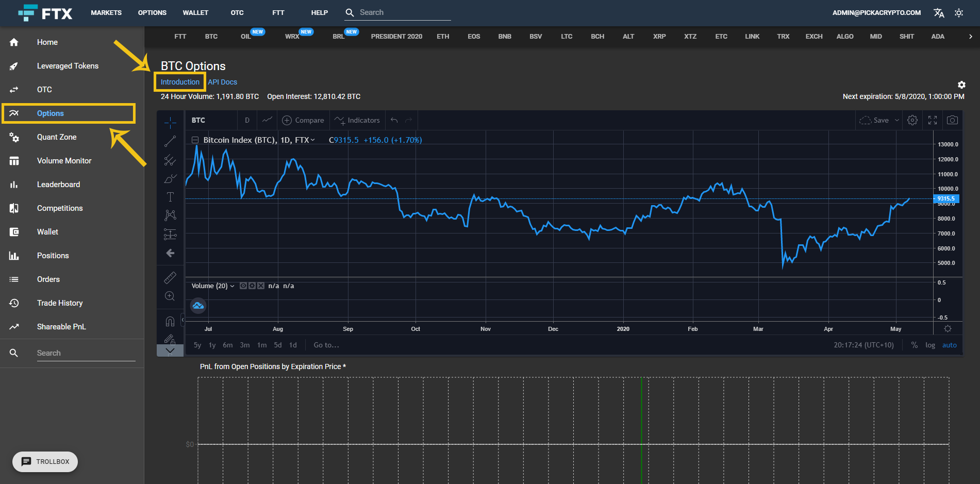The width and height of the screenshot is (980, 484).
Task: Change language with translate icon
Action: pyautogui.click(x=939, y=13)
